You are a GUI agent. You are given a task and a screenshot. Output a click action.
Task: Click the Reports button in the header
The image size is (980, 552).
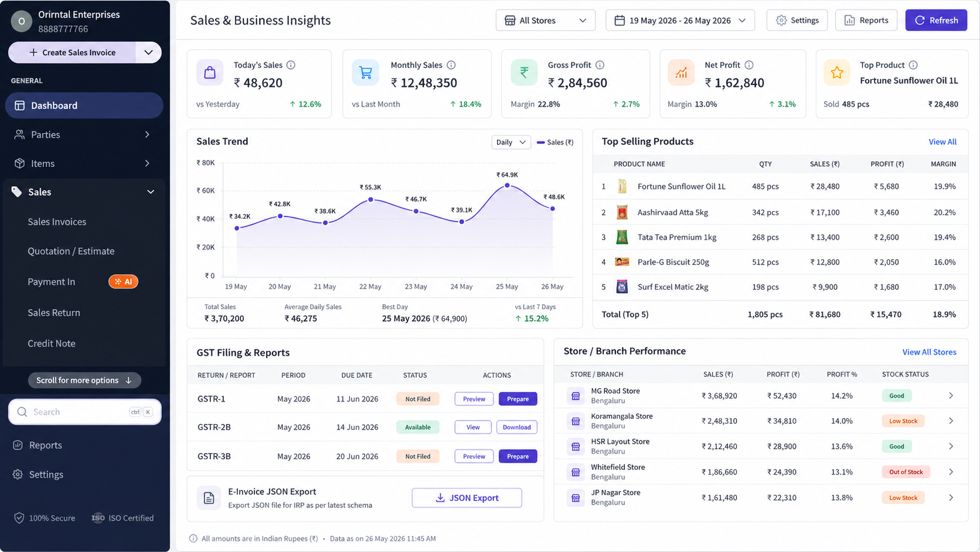point(866,21)
